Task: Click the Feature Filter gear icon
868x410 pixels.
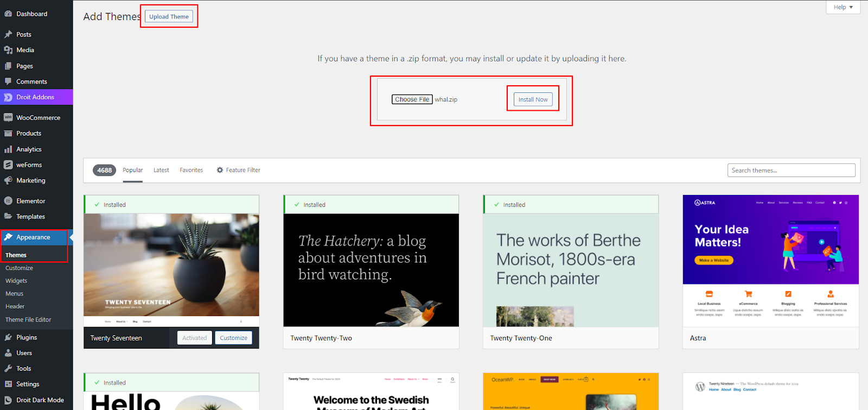Action: pos(220,170)
